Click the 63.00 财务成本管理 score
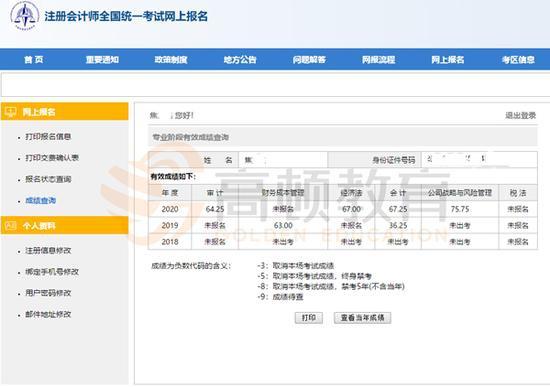 click(x=283, y=226)
